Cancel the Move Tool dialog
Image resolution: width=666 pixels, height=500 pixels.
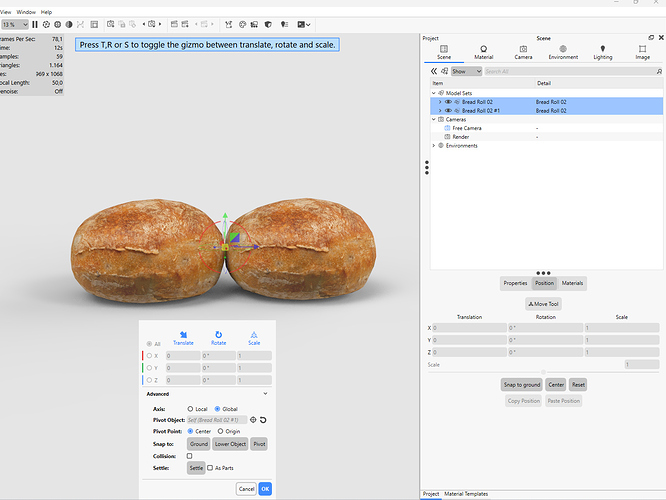coord(246,489)
